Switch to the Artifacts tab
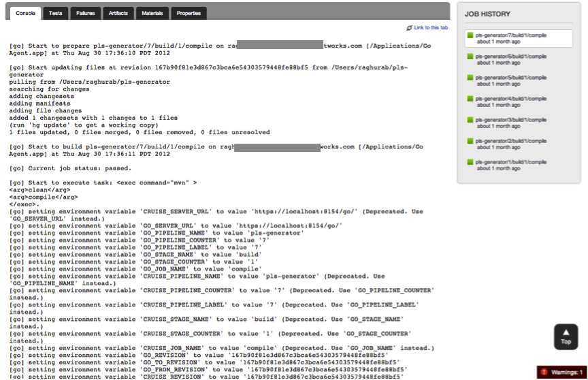 pyautogui.click(x=118, y=13)
